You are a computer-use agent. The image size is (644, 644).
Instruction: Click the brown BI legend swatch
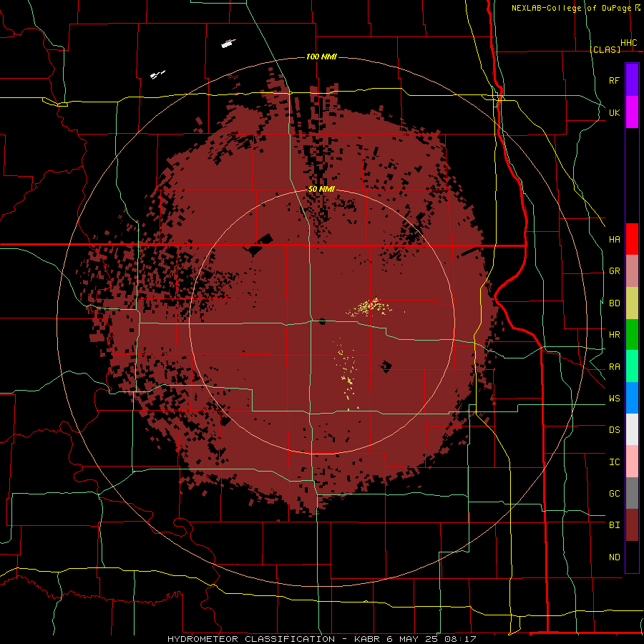pos(632,525)
